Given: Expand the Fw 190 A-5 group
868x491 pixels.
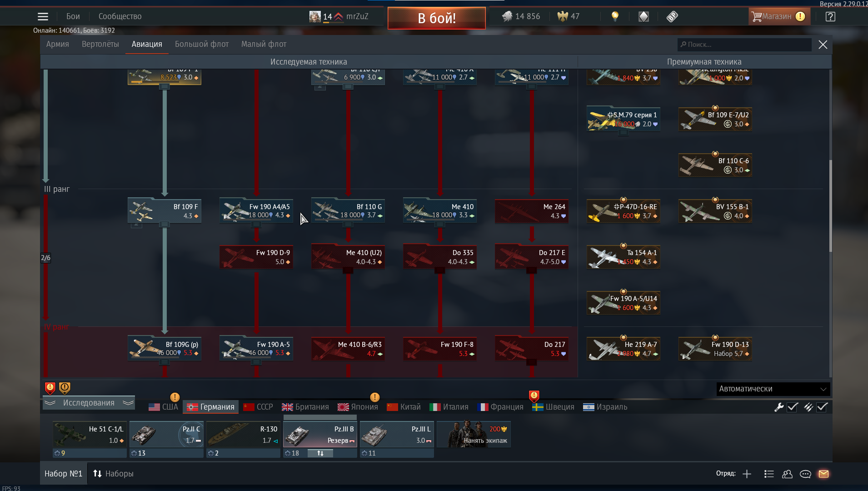Looking at the screenshot, I should pos(256,362).
